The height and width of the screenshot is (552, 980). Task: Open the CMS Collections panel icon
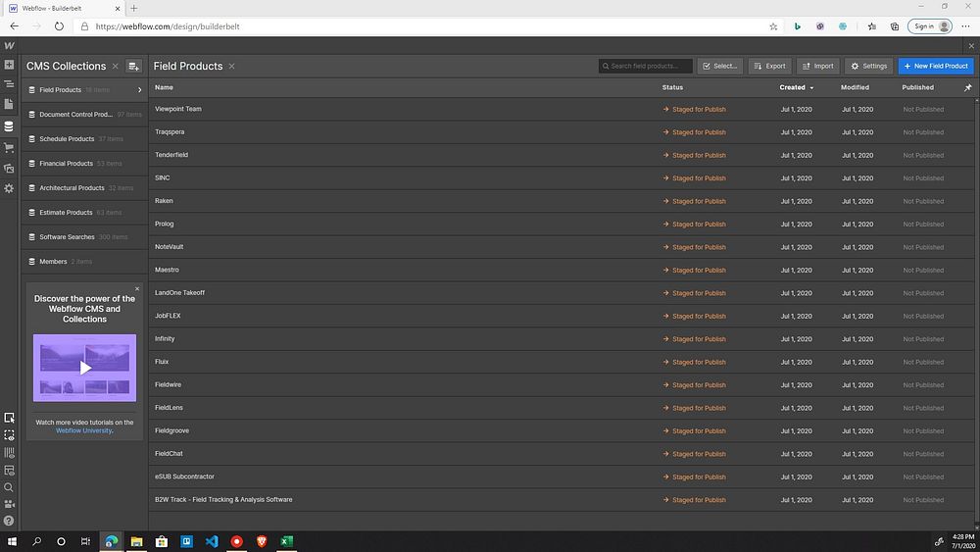coord(9,126)
